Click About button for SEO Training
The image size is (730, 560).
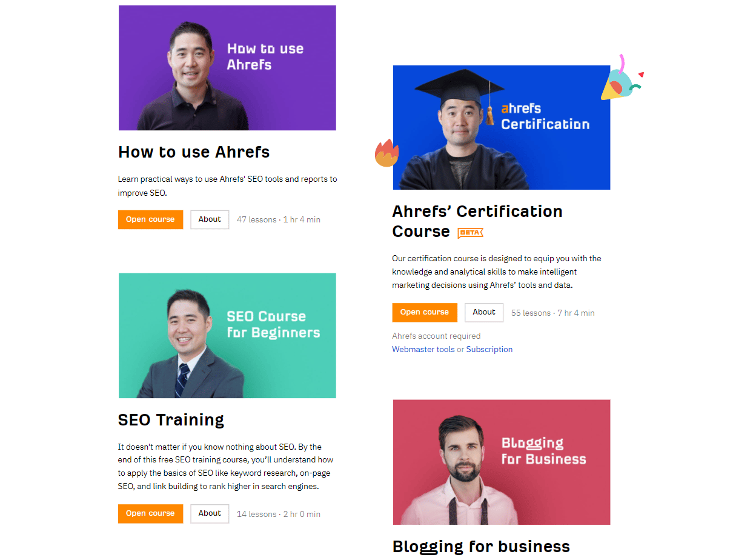coord(210,514)
